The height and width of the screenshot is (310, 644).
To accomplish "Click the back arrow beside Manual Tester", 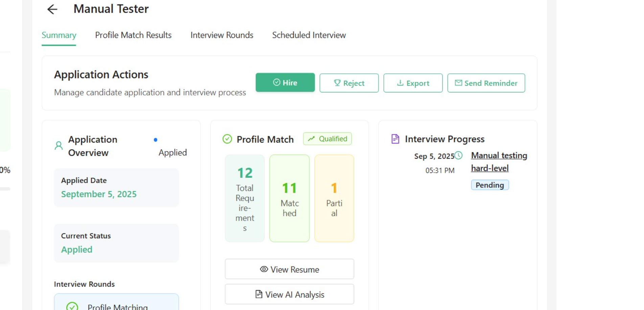I will coord(52,9).
